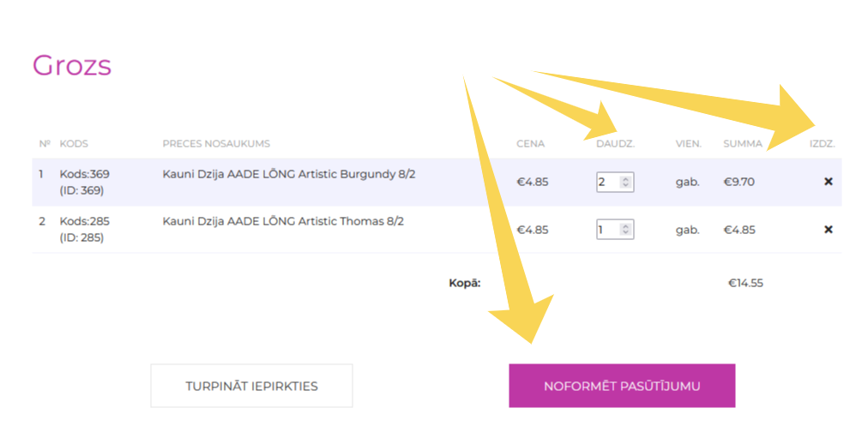Click the SUMMA column header
Screen dimensions: 868x444
[742, 143]
